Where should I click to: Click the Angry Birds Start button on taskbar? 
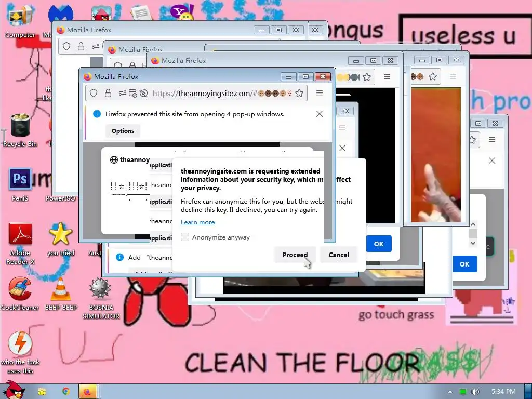[x=13, y=390]
